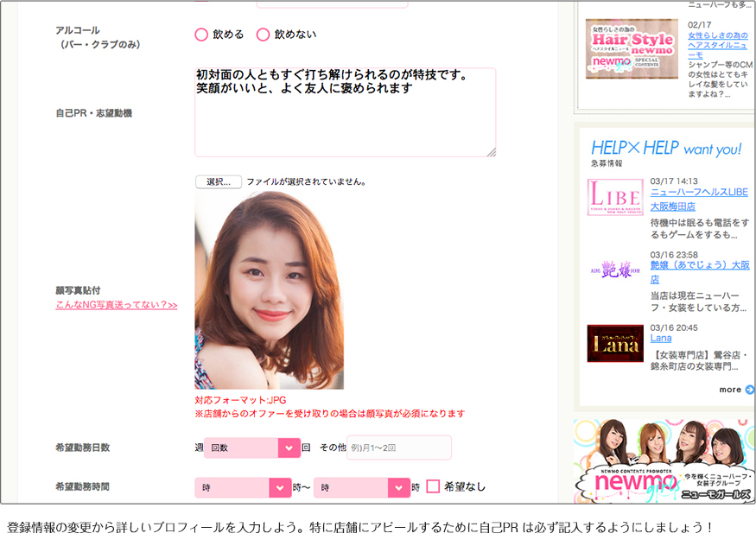The image size is (756, 546).
Task: Open the 回数 weekly days dropdown
Action: tap(251, 448)
